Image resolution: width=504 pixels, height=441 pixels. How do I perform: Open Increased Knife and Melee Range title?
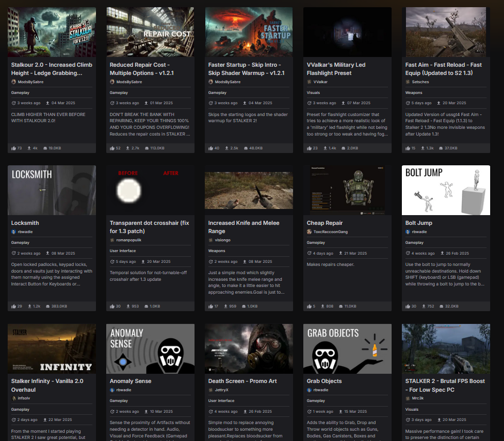244,227
